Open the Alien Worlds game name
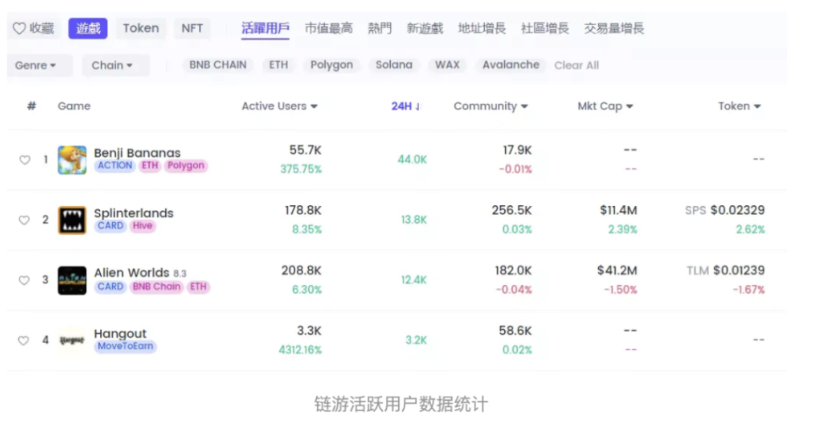Screen dimensions: 823x421 [x=131, y=273]
